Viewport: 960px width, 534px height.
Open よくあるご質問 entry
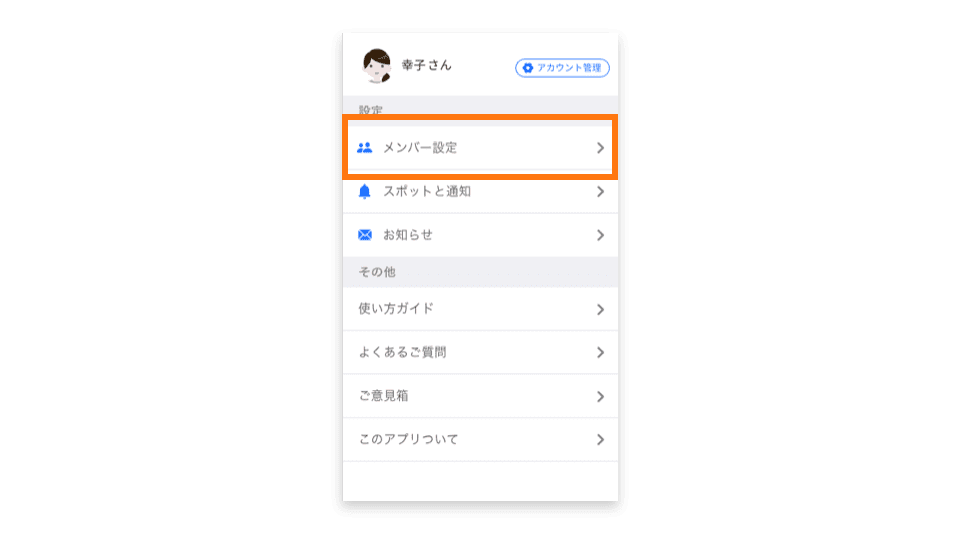point(481,353)
